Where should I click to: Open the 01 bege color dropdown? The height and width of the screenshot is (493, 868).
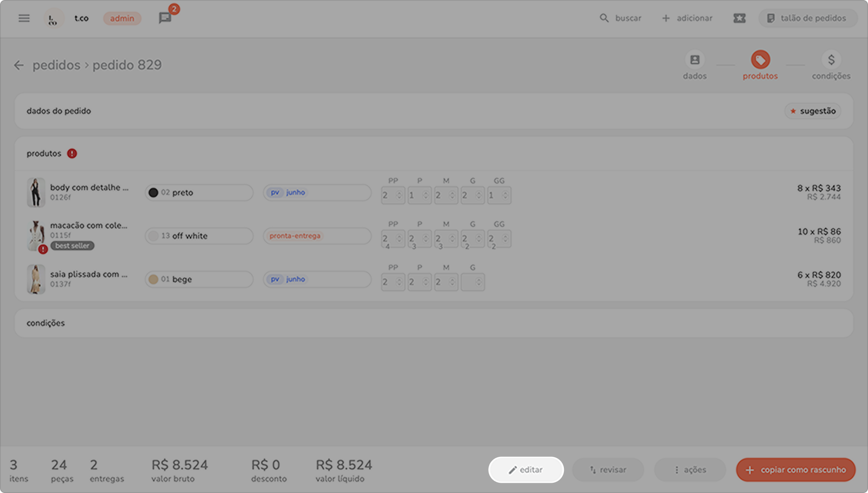199,279
